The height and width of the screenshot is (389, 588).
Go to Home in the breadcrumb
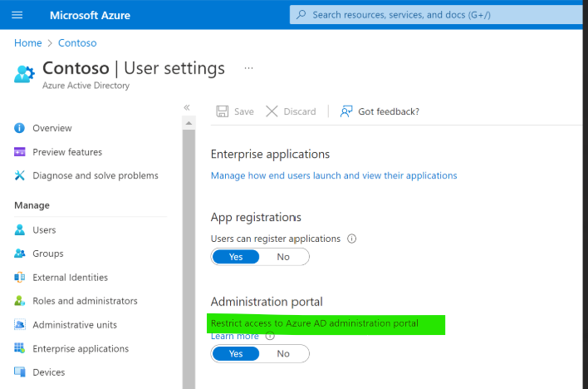click(x=27, y=42)
